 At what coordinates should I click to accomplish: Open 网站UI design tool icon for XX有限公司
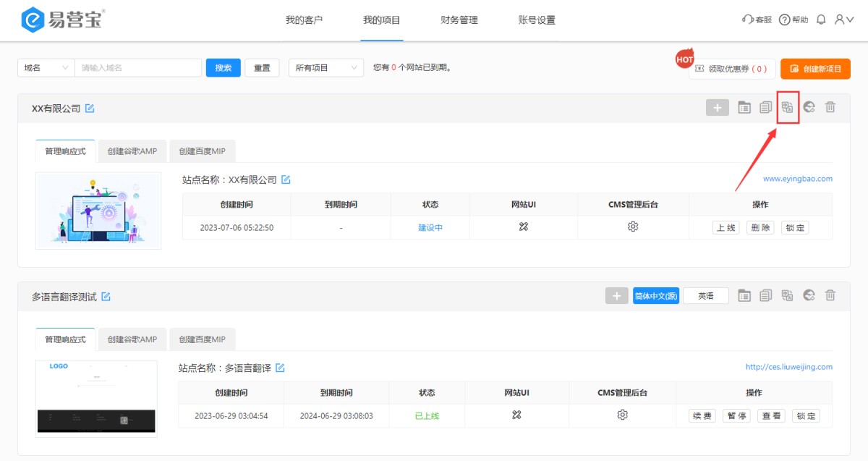tap(524, 227)
